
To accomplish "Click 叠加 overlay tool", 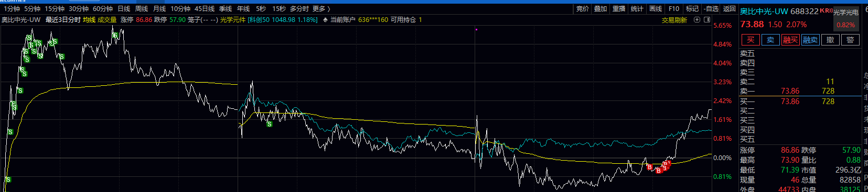I will (601, 9).
